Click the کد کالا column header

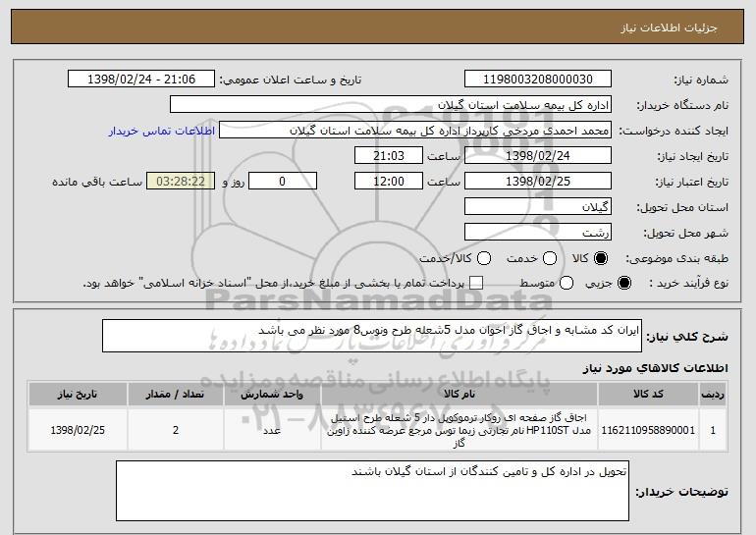click(x=648, y=395)
